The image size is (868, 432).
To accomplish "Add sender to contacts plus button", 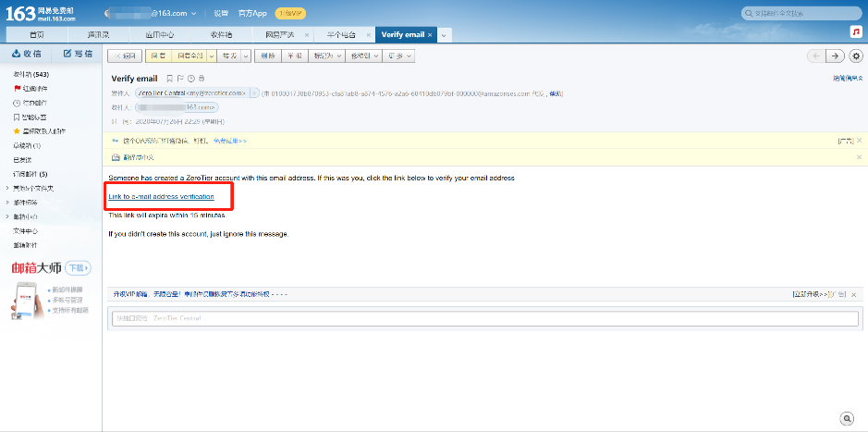I will (x=254, y=93).
